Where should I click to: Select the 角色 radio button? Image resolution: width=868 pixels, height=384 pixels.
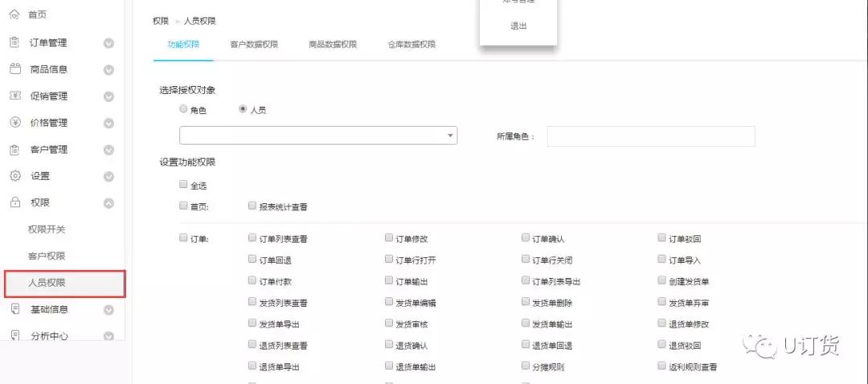point(183,109)
